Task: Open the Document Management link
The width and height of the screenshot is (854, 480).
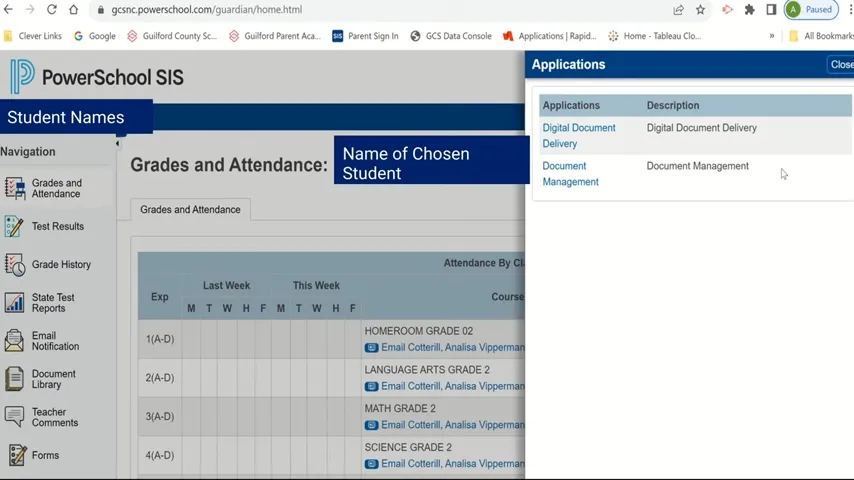Action: pyautogui.click(x=570, y=174)
